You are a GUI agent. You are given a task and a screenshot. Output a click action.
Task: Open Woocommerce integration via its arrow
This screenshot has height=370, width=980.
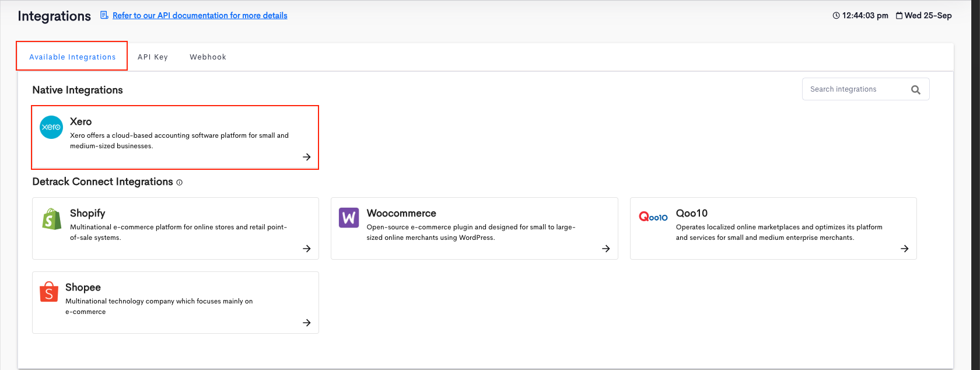click(606, 249)
